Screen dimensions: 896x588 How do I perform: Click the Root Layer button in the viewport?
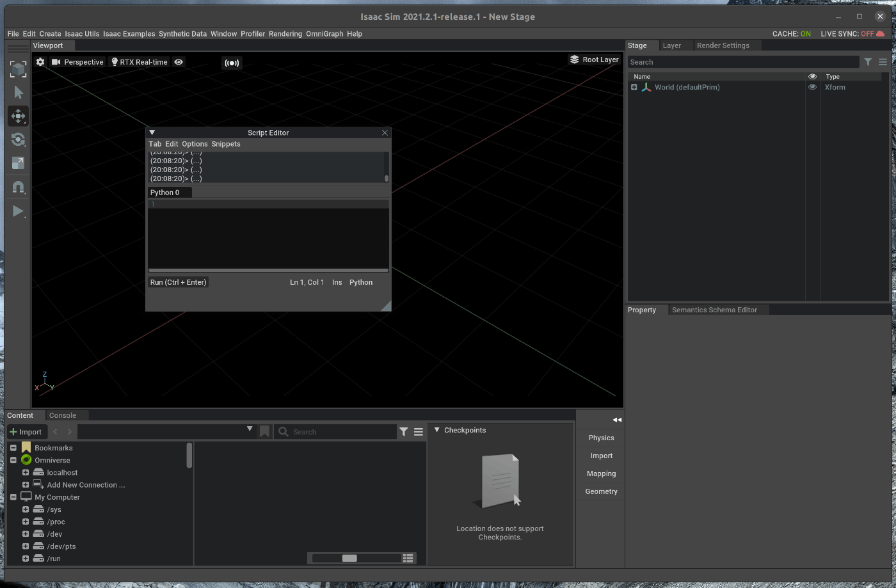pyautogui.click(x=594, y=60)
